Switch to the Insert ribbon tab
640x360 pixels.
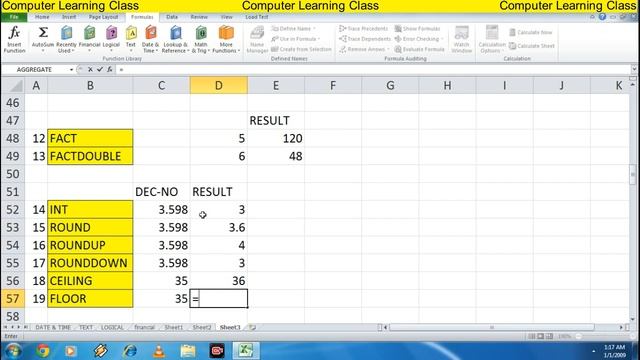click(69, 17)
